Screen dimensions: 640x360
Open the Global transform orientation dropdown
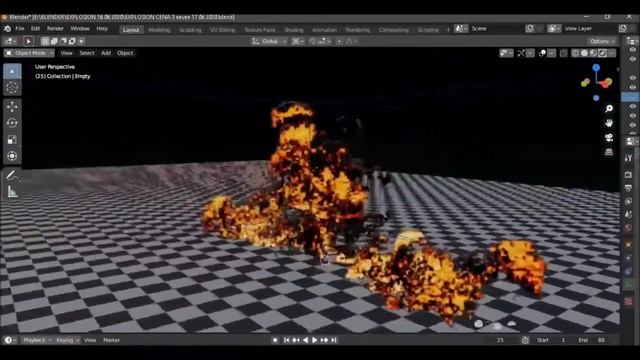269,41
